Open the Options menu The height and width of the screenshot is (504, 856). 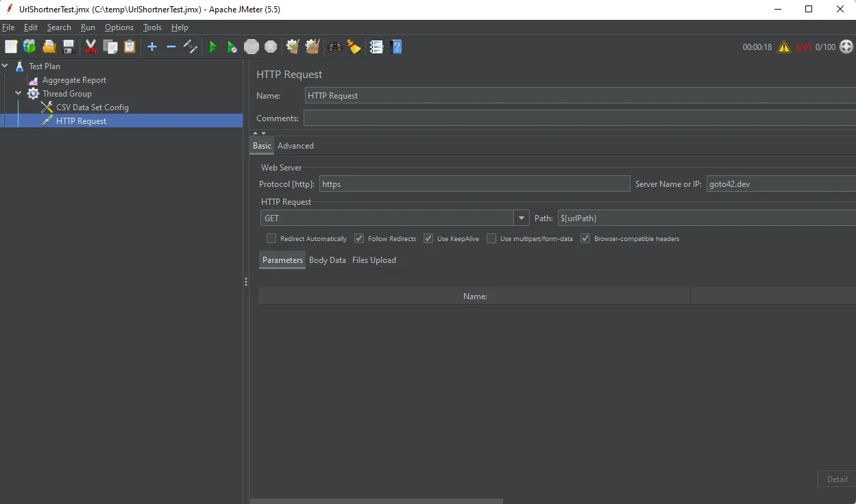(119, 27)
